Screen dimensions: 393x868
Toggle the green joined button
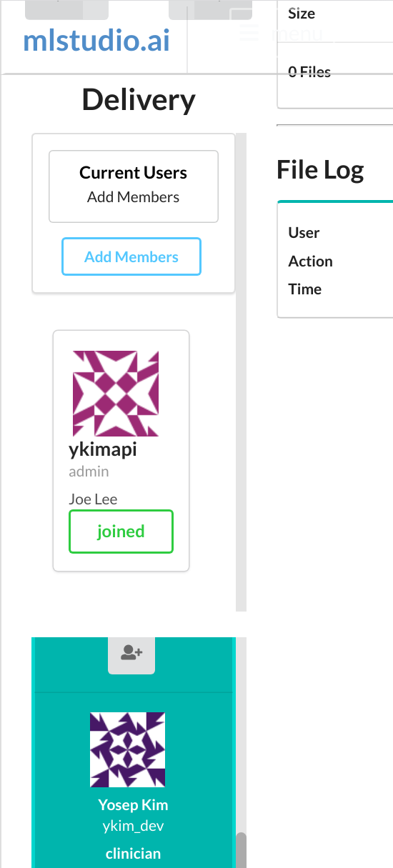[121, 532]
